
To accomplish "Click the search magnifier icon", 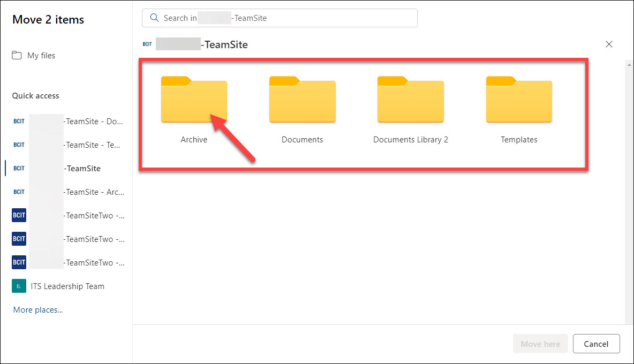I will 154,18.
